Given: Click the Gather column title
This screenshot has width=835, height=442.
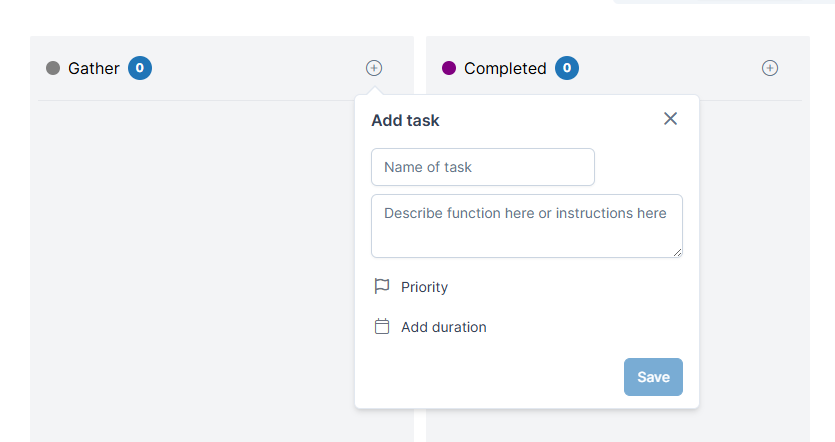Looking at the screenshot, I should (94, 68).
